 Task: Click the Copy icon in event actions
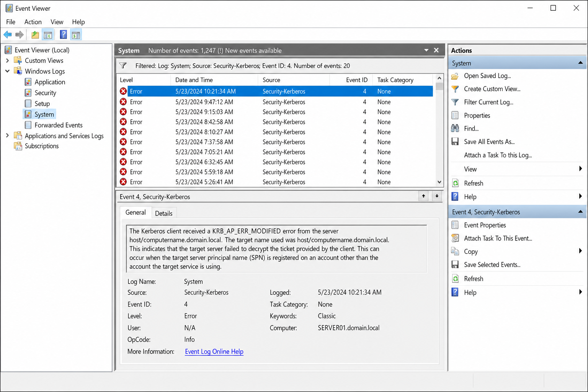click(x=455, y=252)
